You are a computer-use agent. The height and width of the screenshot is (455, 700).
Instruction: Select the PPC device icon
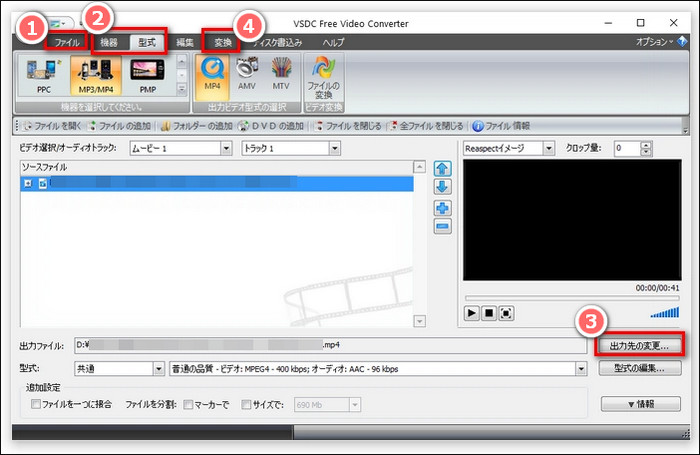tap(43, 76)
